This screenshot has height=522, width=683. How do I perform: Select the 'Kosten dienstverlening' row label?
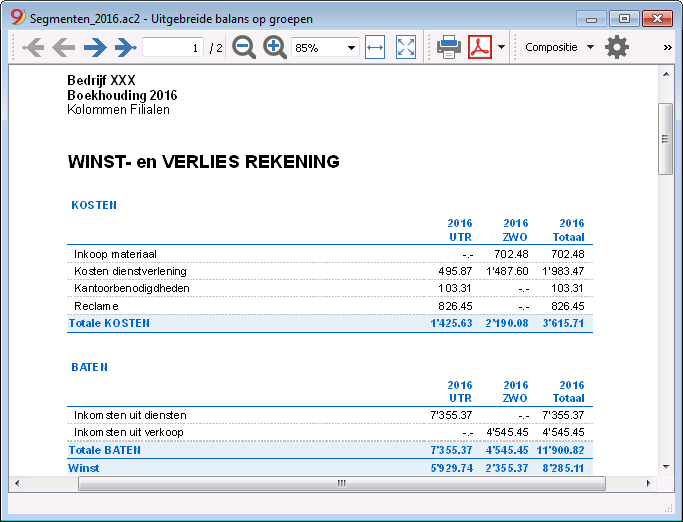coord(130,271)
